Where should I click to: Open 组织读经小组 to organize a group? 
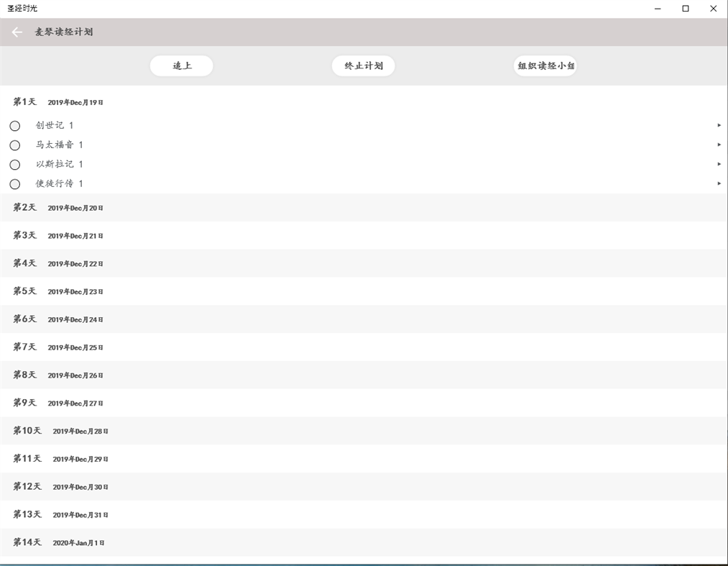coord(545,65)
